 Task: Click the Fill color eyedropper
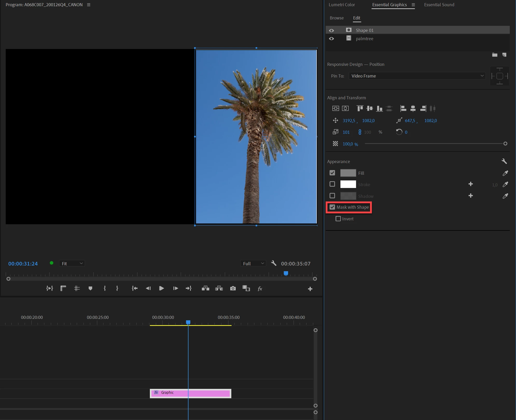tap(505, 173)
